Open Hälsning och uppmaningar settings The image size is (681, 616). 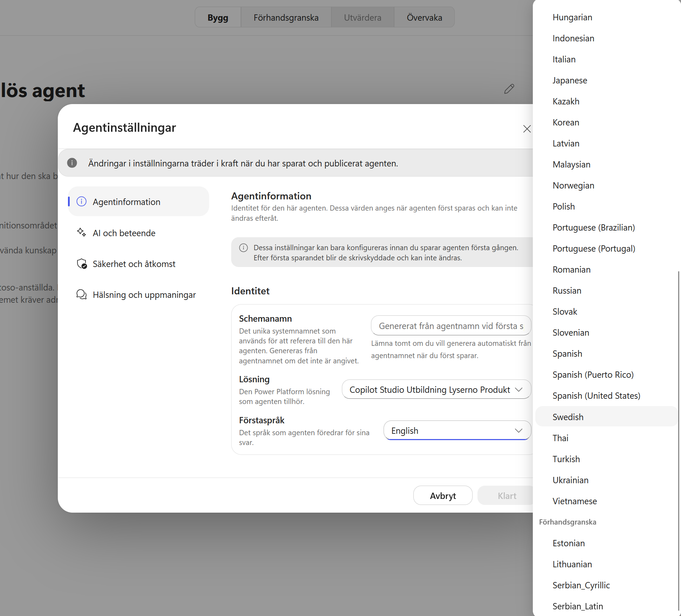pos(139,295)
